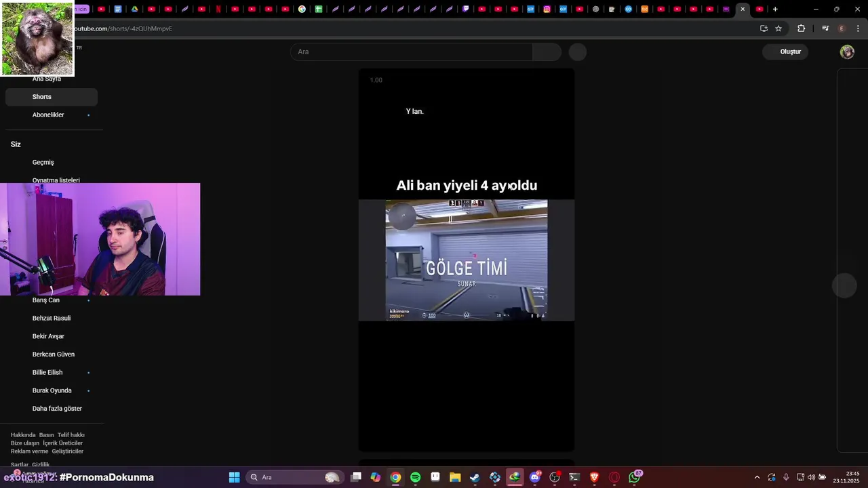Open the Chrome extensions puzzle icon
868x488 pixels.
(x=802, y=28)
